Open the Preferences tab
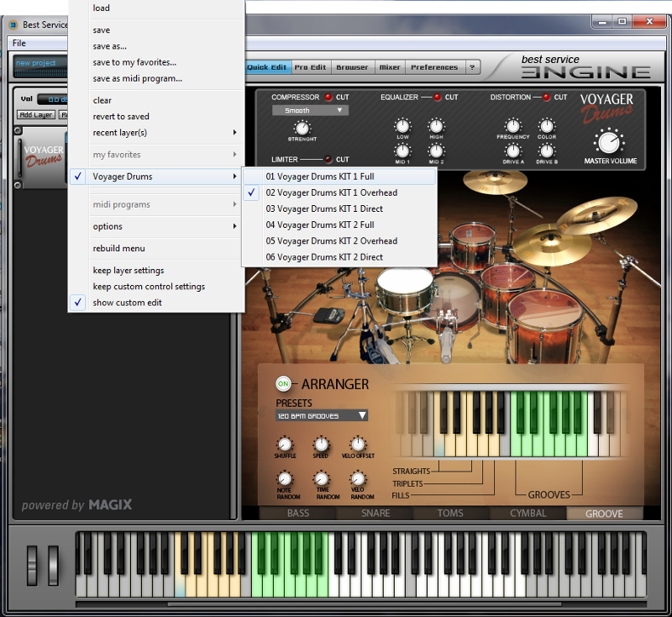 pyautogui.click(x=434, y=67)
